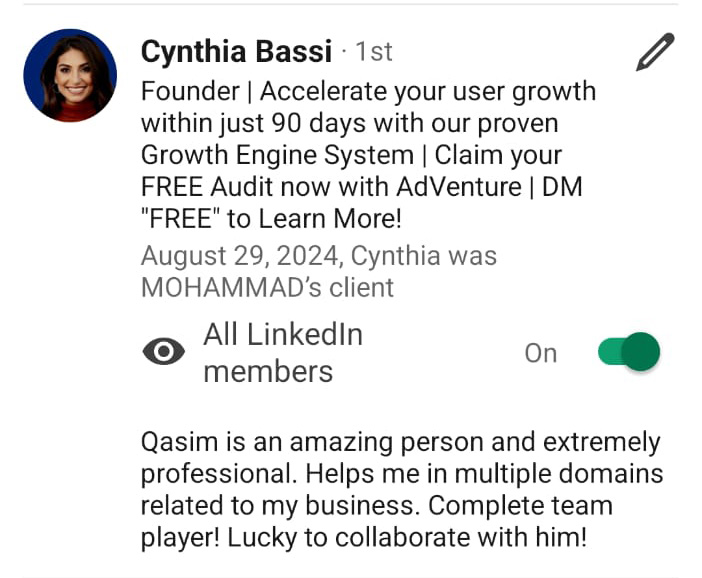Open Cynthia Bassi's profile photo
This screenshot has width=702, height=578.
pos(70,75)
